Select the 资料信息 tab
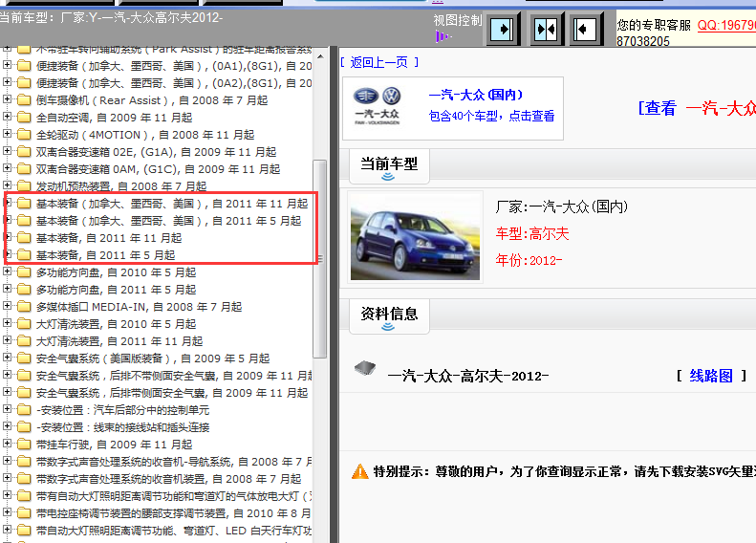 [x=389, y=316]
